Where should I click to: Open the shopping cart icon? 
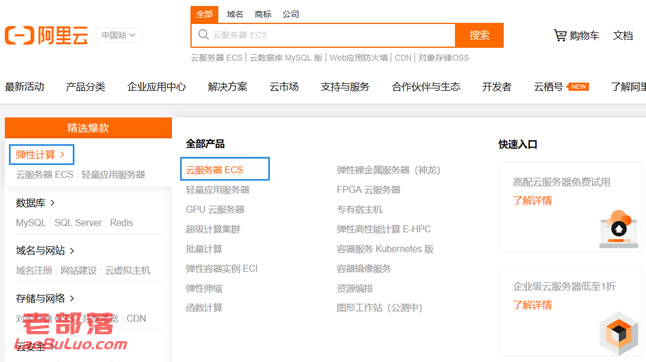(x=560, y=35)
